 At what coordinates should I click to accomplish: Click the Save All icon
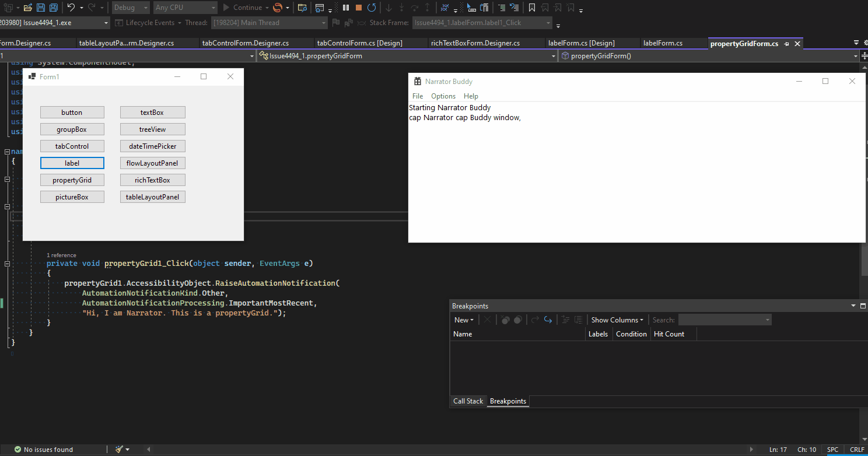click(x=53, y=7)
